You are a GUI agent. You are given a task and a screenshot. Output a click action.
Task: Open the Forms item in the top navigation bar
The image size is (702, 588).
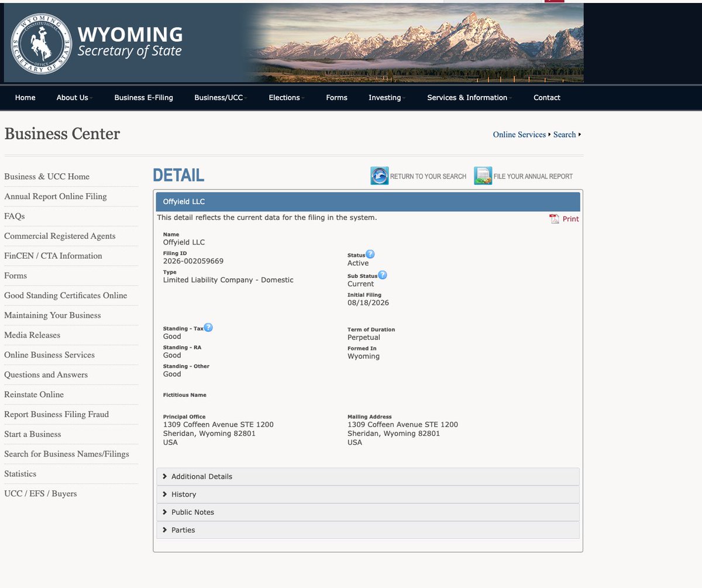click(x=337, y=98)
